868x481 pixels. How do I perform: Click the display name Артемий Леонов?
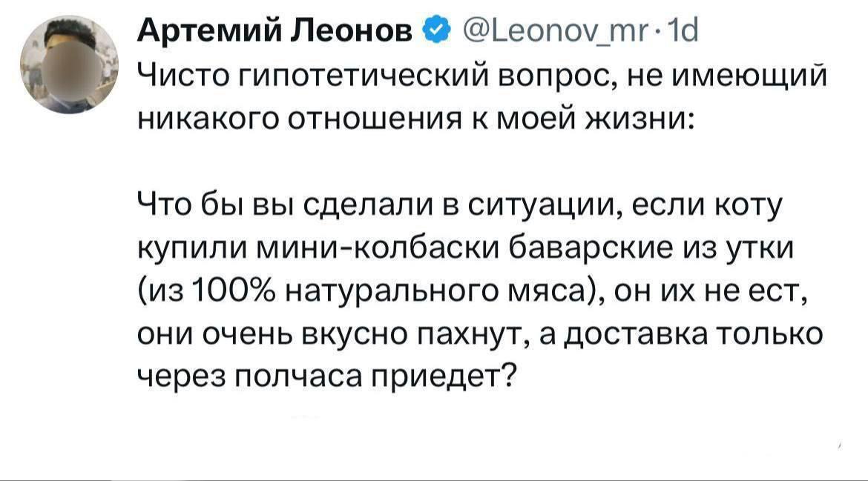pos(277,32)
